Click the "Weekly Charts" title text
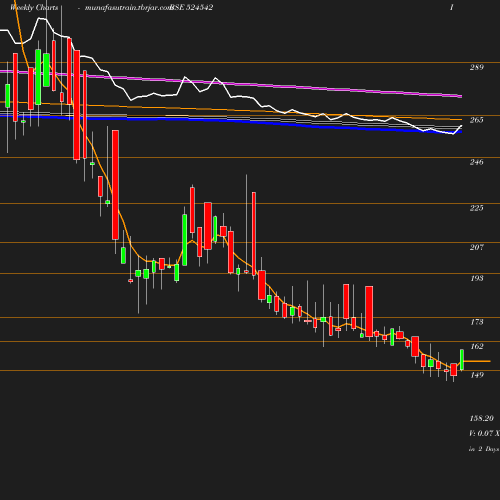 click(34, 8)
